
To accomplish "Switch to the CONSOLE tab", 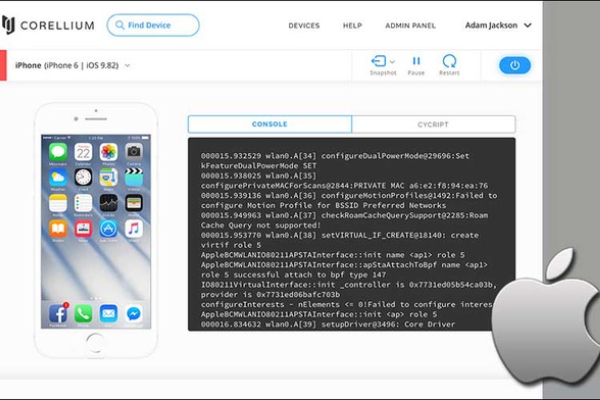I will click(x=269, y=124).
